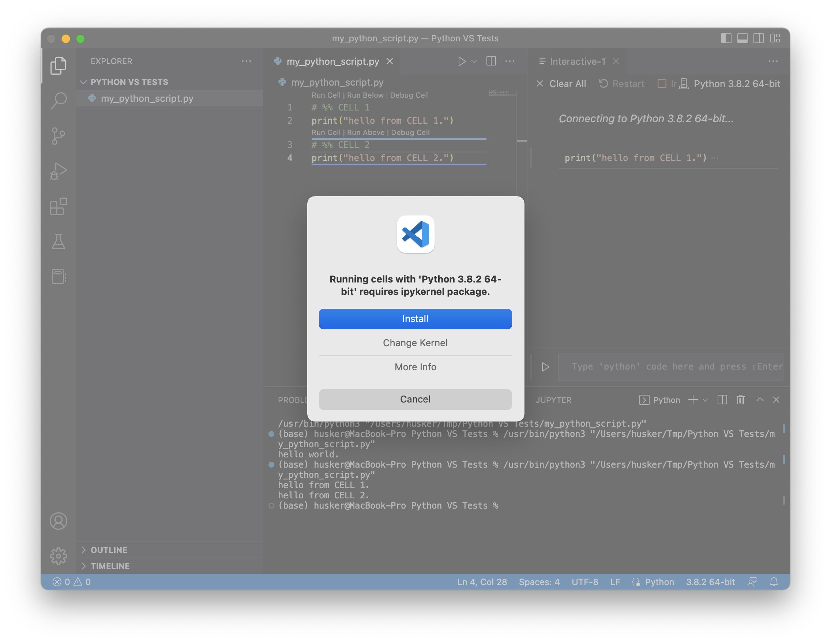The height and width of the screenshot is (644, 831).
Task: Show errors and warnings in status bar
Action: point(72,582)
